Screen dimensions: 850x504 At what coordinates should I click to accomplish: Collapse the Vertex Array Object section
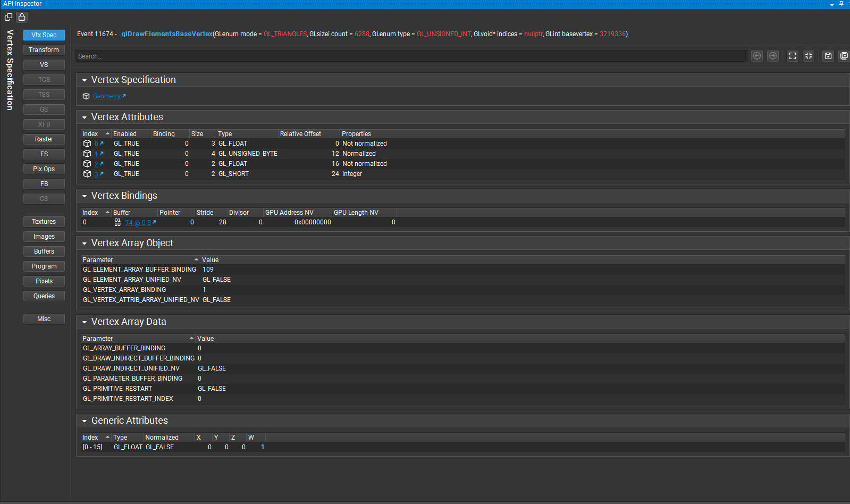[x=85, y=243]
